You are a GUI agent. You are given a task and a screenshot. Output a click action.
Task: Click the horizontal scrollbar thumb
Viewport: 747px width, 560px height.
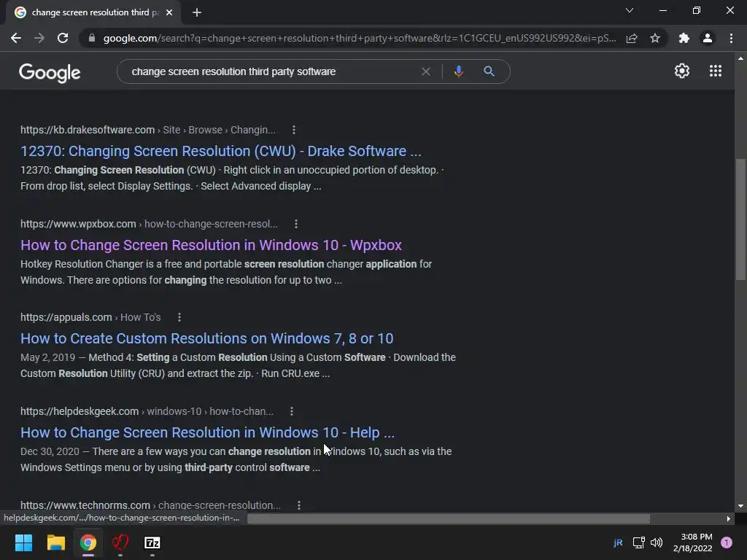coord(449,518)
